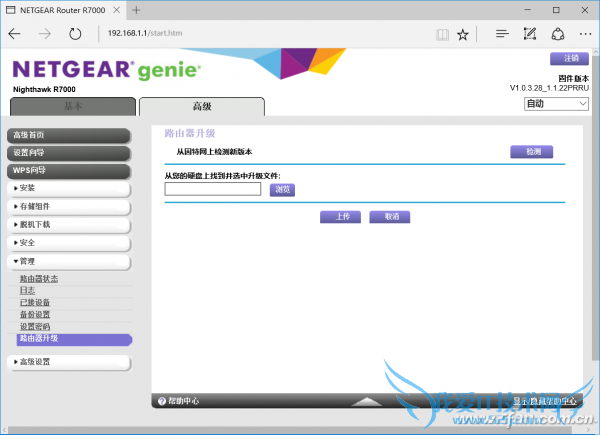Close the NETGEAR Router R7000 tab
Screen dimensions: 600x435
(117, 10)
